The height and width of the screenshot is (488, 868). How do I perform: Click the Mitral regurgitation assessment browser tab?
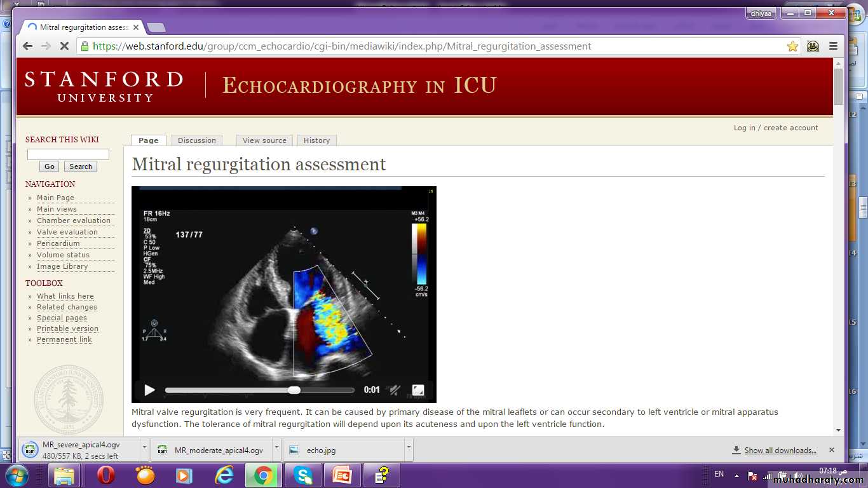[83, 27]
